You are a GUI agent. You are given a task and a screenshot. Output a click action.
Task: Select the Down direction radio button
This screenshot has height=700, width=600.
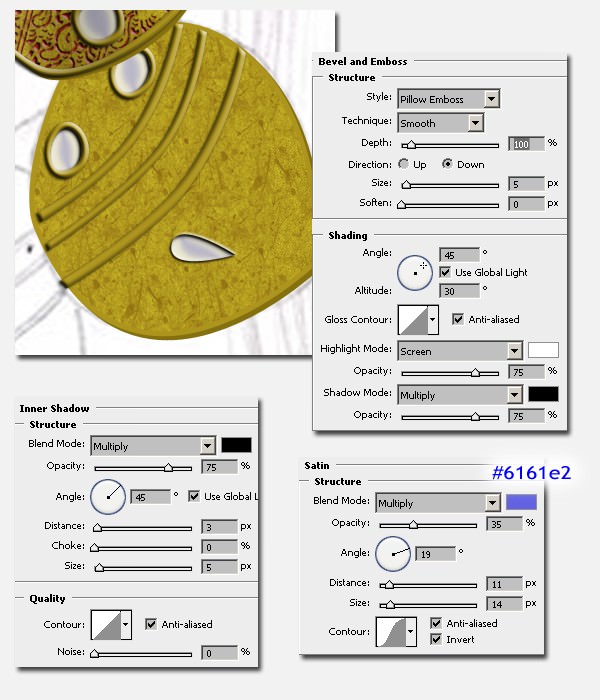coord(447,164)
